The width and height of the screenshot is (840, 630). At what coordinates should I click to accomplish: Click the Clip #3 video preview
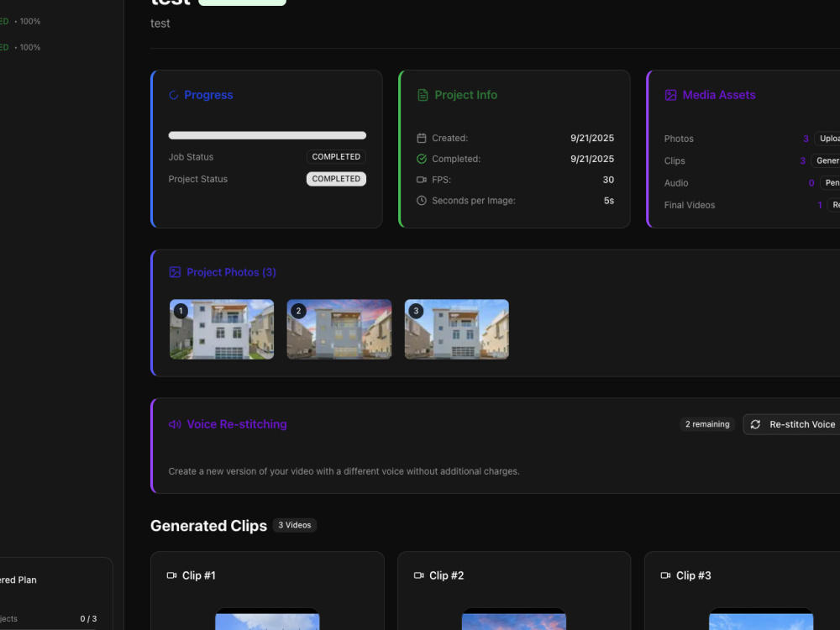point(761,619)
